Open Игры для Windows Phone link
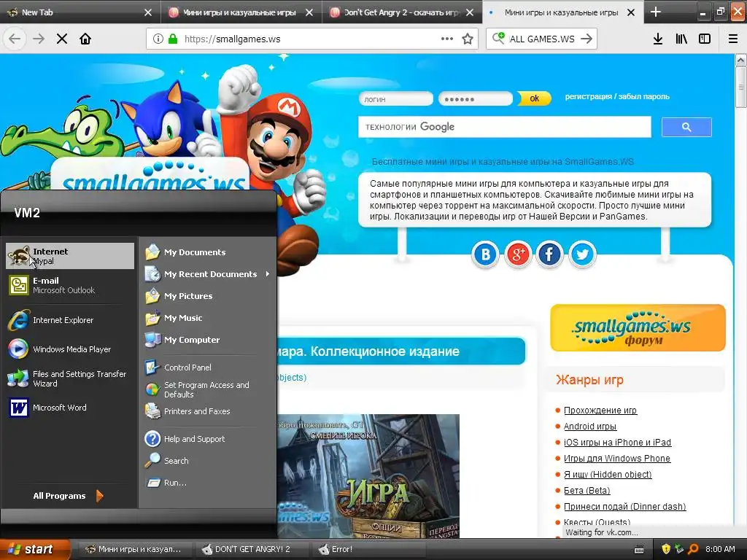The image size is (747, 560). pyautogui.click(x=616, y=458)
